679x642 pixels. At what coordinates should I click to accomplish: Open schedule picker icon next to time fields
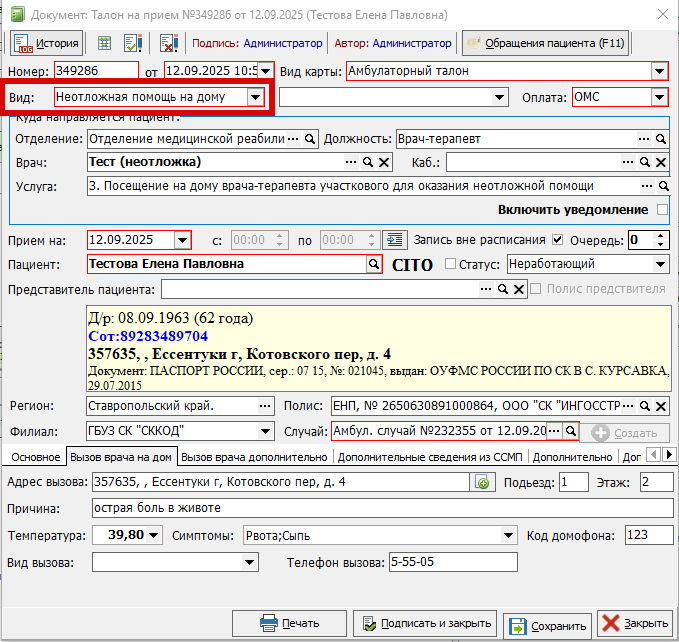396,240
